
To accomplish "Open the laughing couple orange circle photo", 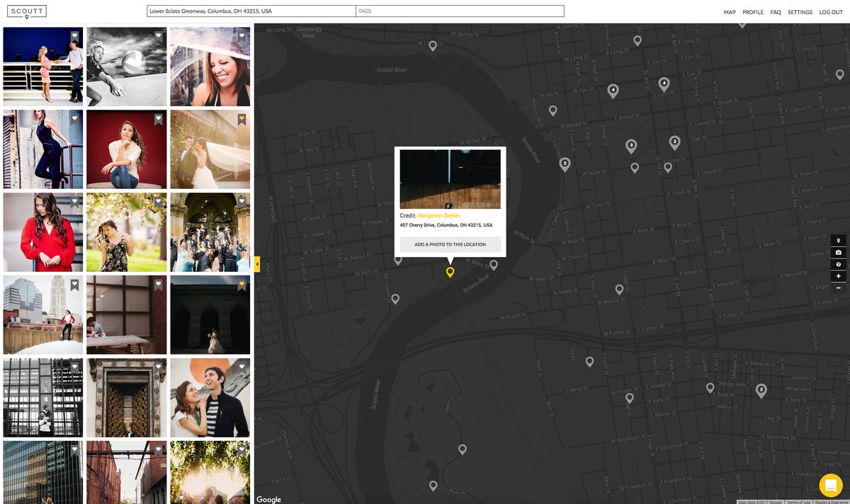I will tap(210, 398).
